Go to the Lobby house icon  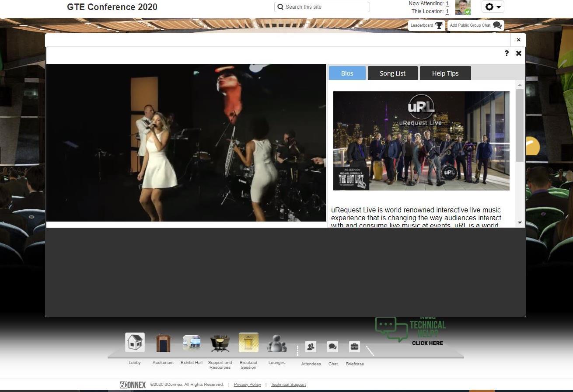135,343
